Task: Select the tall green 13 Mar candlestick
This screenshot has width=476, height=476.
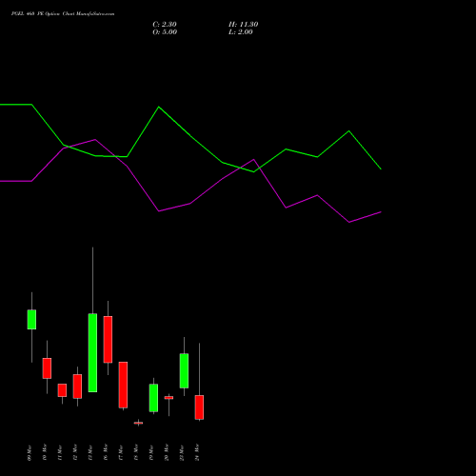Action: point(92,352)
